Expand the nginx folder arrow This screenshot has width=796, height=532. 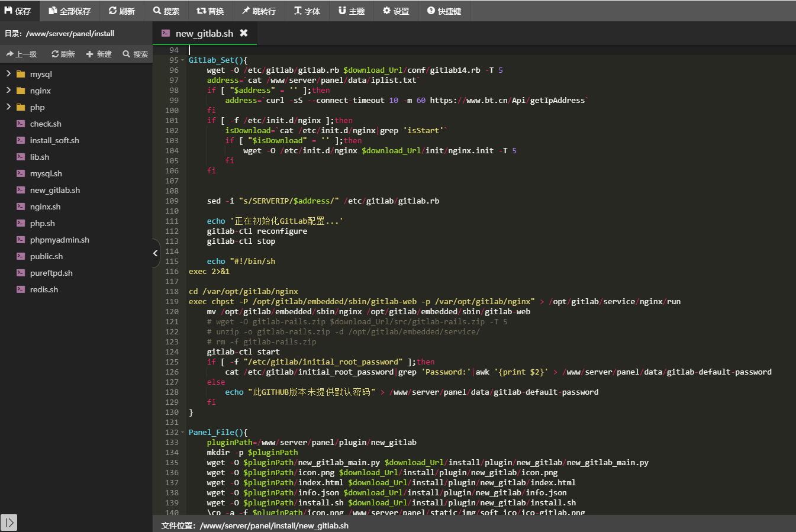pos(8,91)
